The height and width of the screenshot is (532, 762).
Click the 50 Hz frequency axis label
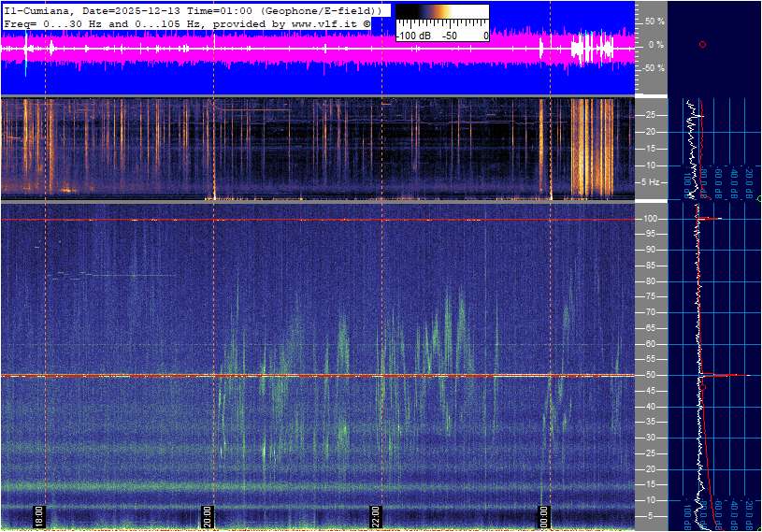point(650,375)
